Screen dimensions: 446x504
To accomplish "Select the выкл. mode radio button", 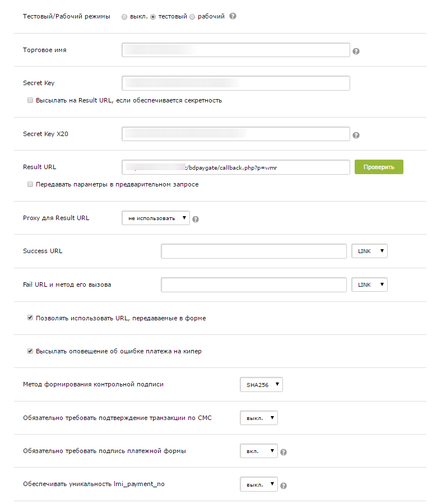I will point(124,17).
